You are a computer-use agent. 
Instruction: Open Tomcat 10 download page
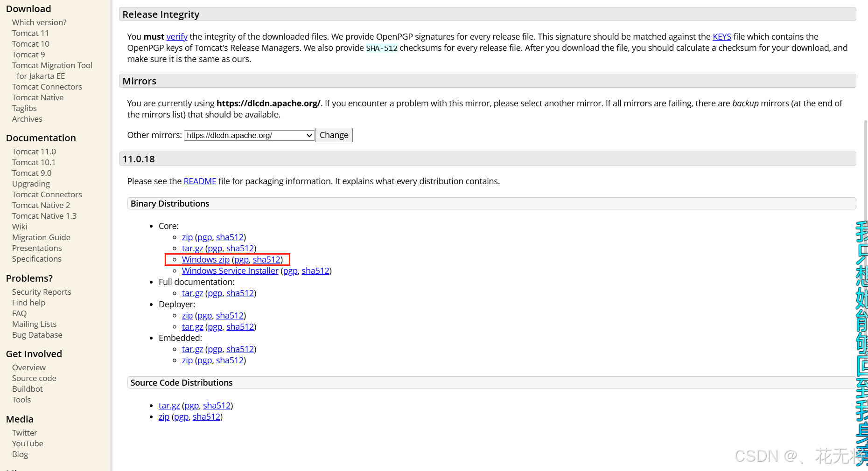tap(31, 44)
